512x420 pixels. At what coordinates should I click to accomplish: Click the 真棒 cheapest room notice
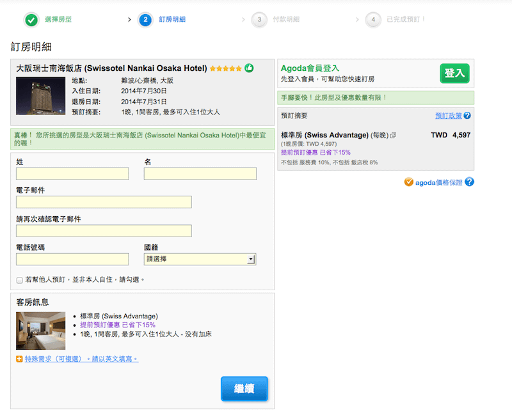142,139
